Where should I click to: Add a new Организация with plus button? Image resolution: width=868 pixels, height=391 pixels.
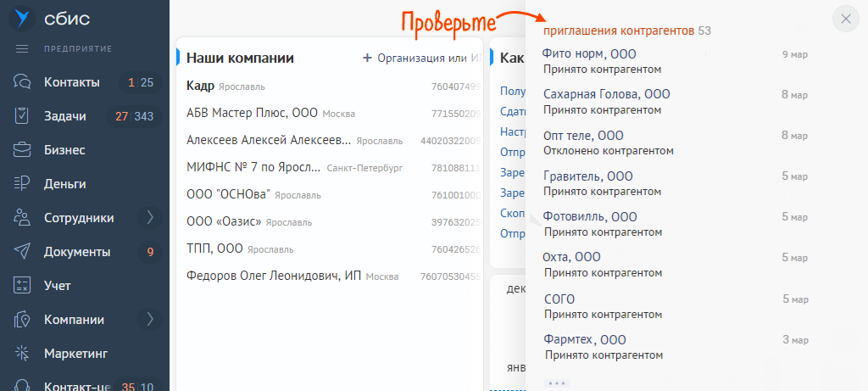click(367, 58)
